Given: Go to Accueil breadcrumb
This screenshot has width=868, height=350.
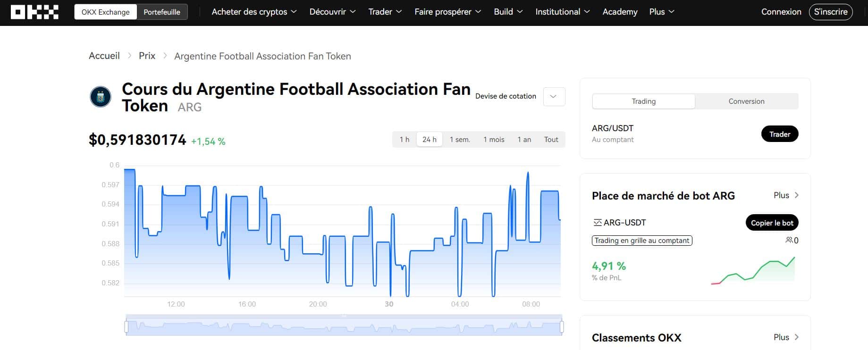Looking at the screenshot, I should coord(104,56).
